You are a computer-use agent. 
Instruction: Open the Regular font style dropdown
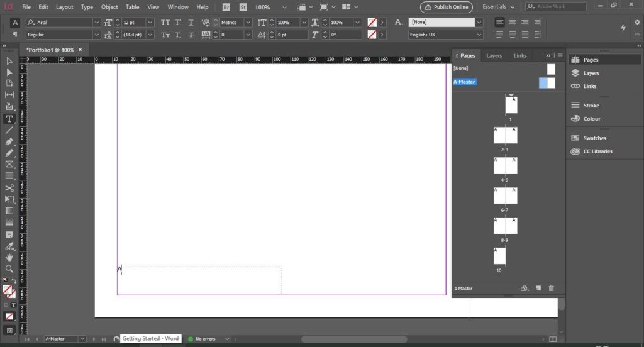pyautogui.click(x=96, y=35)
